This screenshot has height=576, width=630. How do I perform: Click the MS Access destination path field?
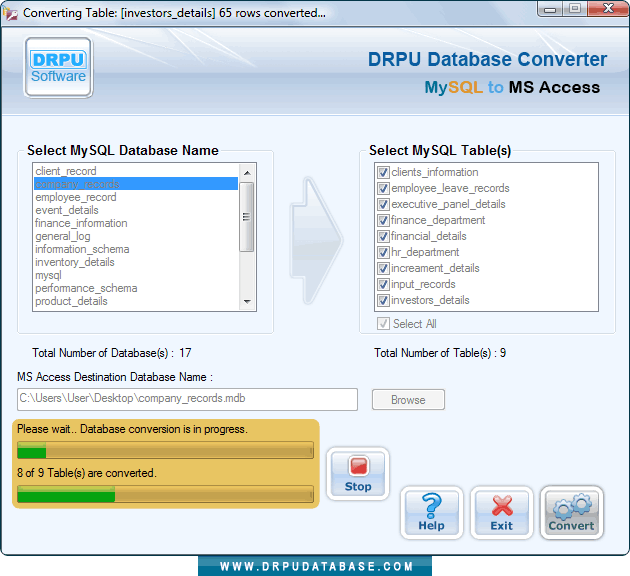(187, 399)
